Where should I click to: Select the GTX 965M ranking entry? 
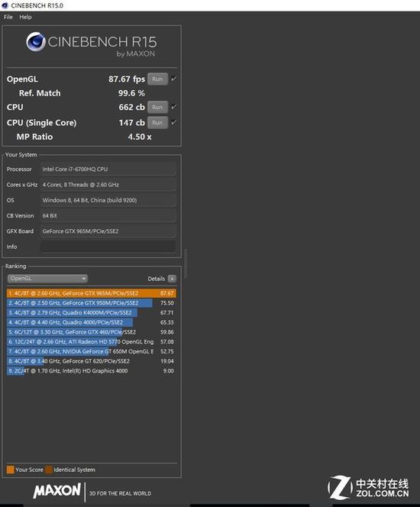[92, 293]
